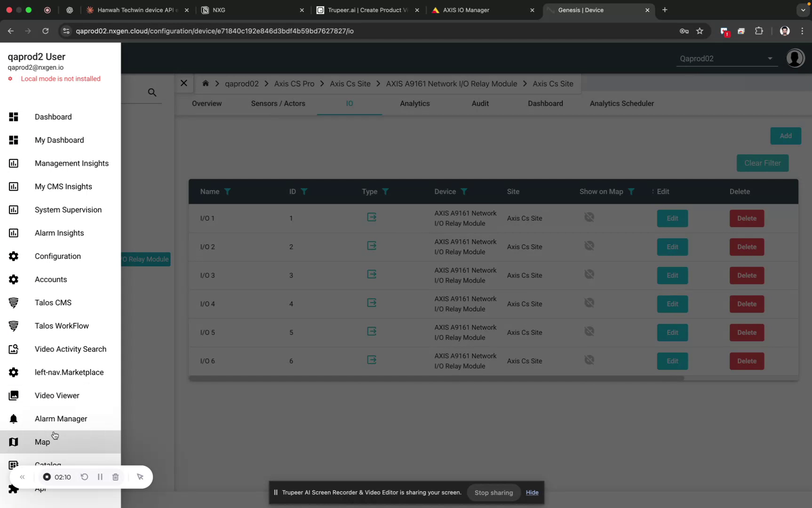Click the Add button
812x508 pixels.
tap(785, 135)
